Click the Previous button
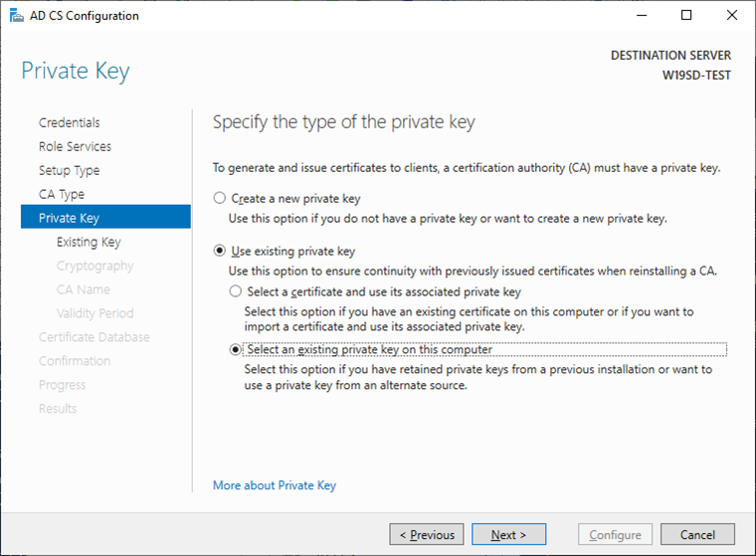The height and width of the screenshot is (556, 756). (x=427, y=535)
